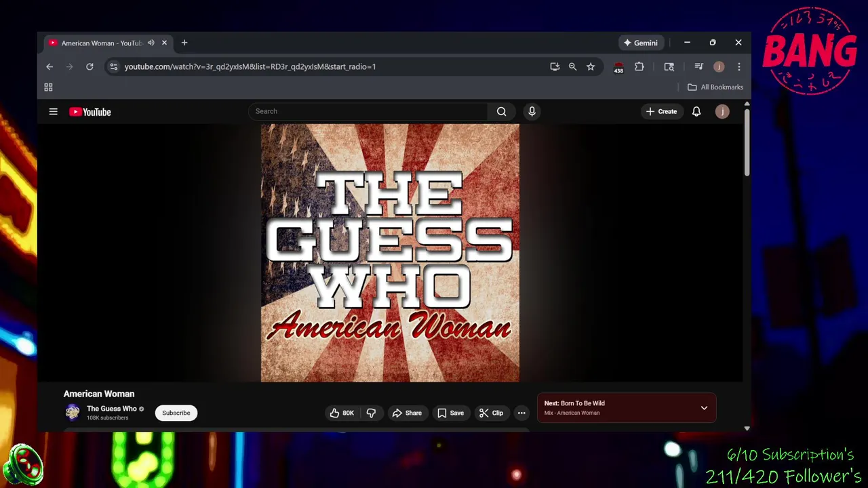This screenshot has height=488, width=868.
Task: Bookmark this page with the star icon
Action: point(591,66)
